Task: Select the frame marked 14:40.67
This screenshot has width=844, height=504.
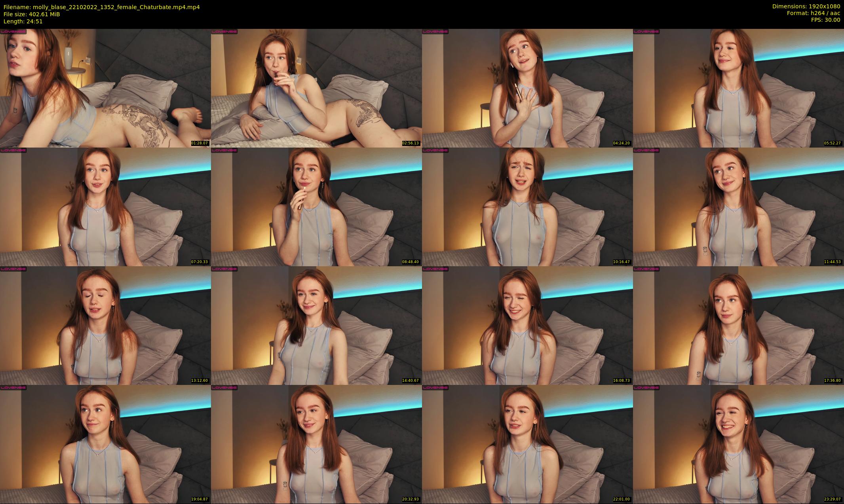Action: [x=316, y=325]
